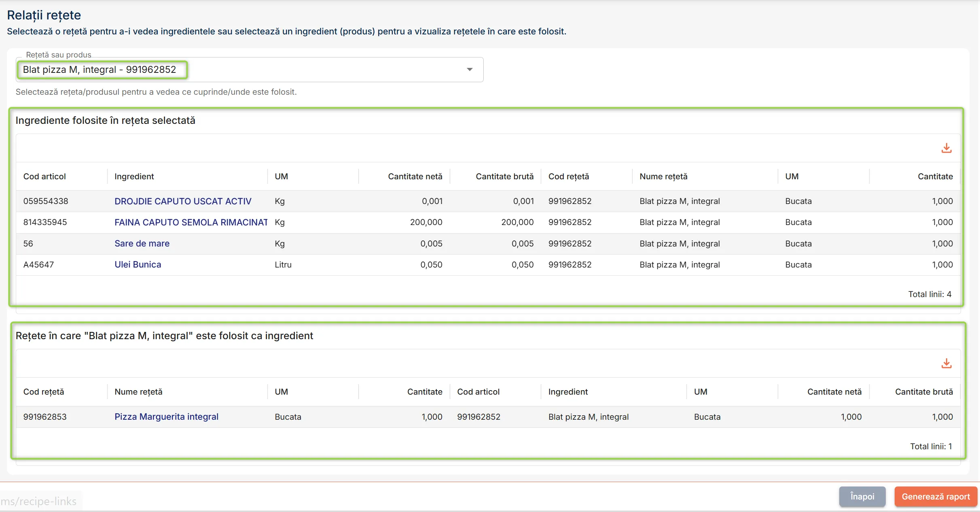Sort by Ingredient column header in top table
This screenshot has width=980, height=512.
point(134,176)
